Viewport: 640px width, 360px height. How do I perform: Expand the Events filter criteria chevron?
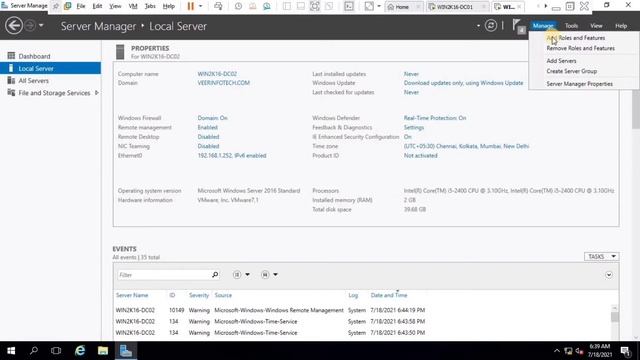[609, 275]
